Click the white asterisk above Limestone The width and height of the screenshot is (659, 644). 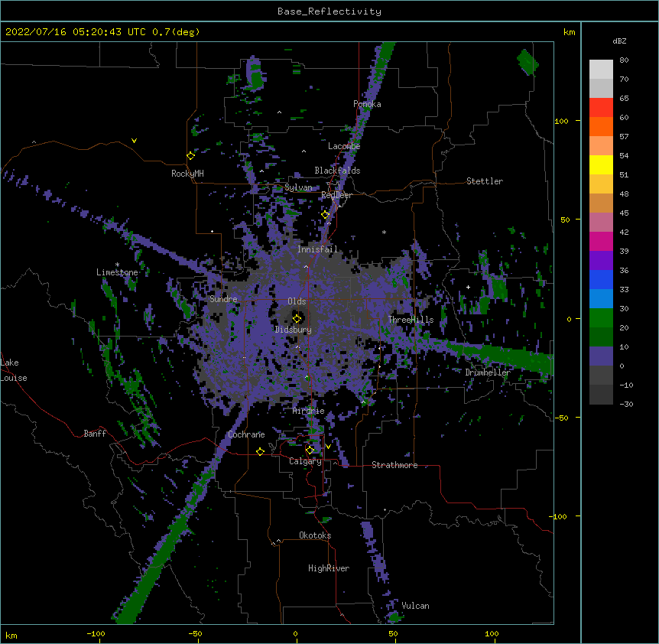tap(117, 265)
